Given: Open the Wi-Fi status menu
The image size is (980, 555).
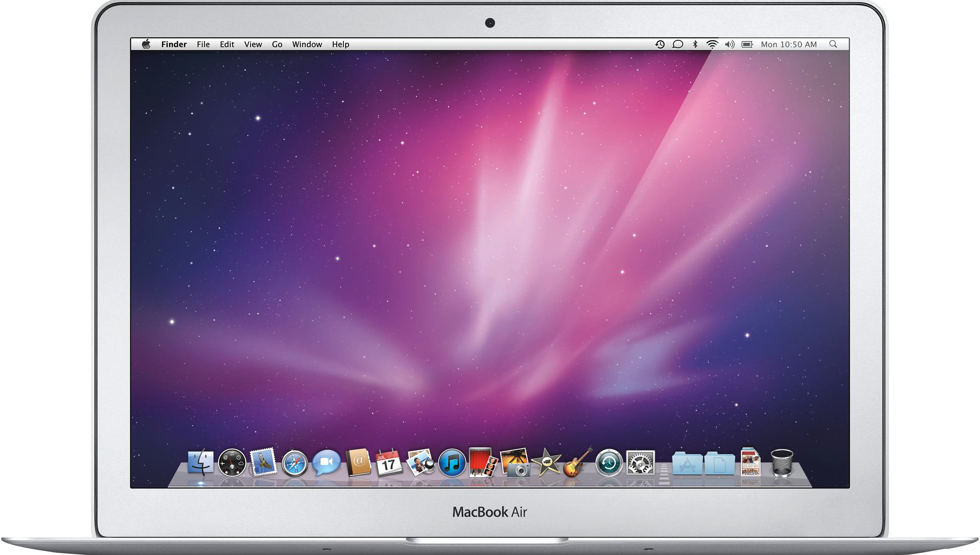Looking at the screenshot, I should [712, 44].
